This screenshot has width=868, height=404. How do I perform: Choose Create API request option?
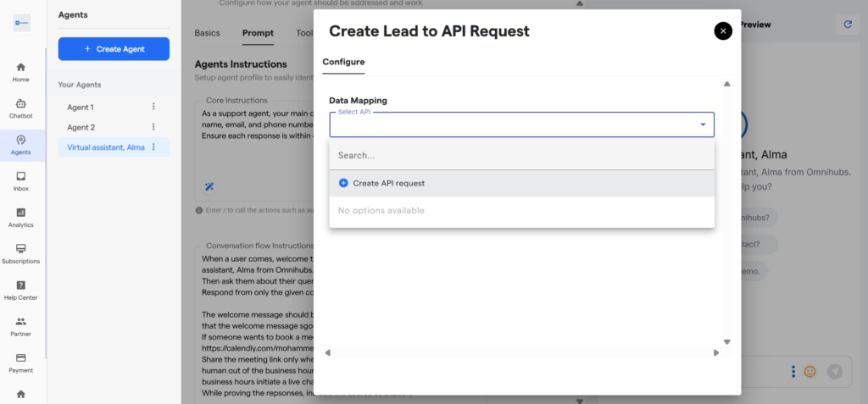[388, 183]
